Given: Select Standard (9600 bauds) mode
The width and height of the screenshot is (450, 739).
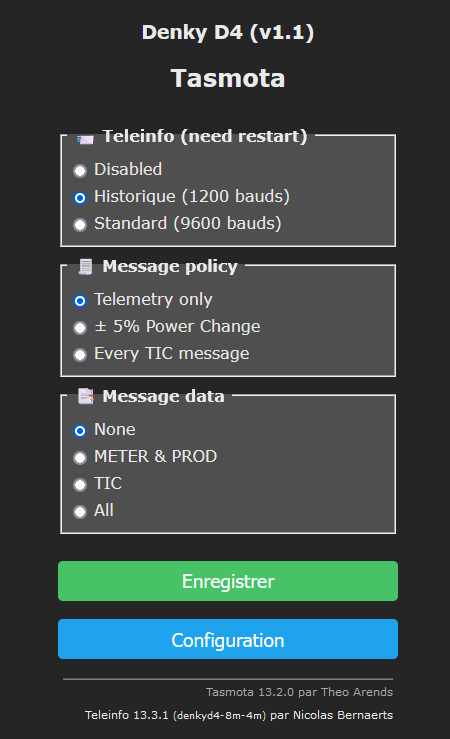Looking at the screenshot, I should click(80, 224).
